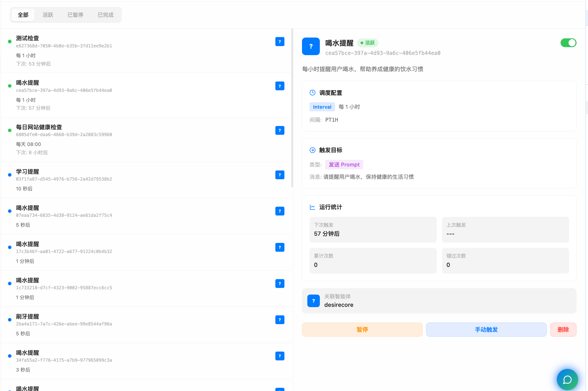Select the 测试检查 task entry

[x=107, y=51]
